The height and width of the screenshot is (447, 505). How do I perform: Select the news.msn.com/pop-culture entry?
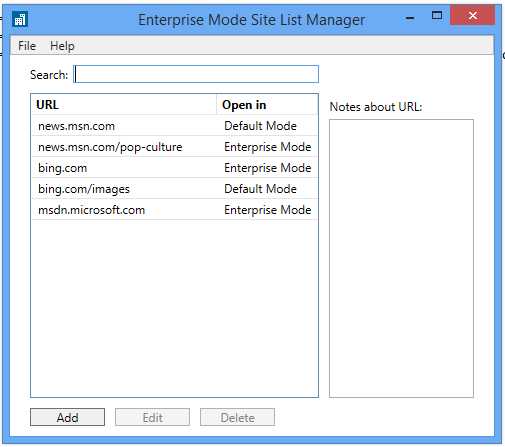point(174,147)
